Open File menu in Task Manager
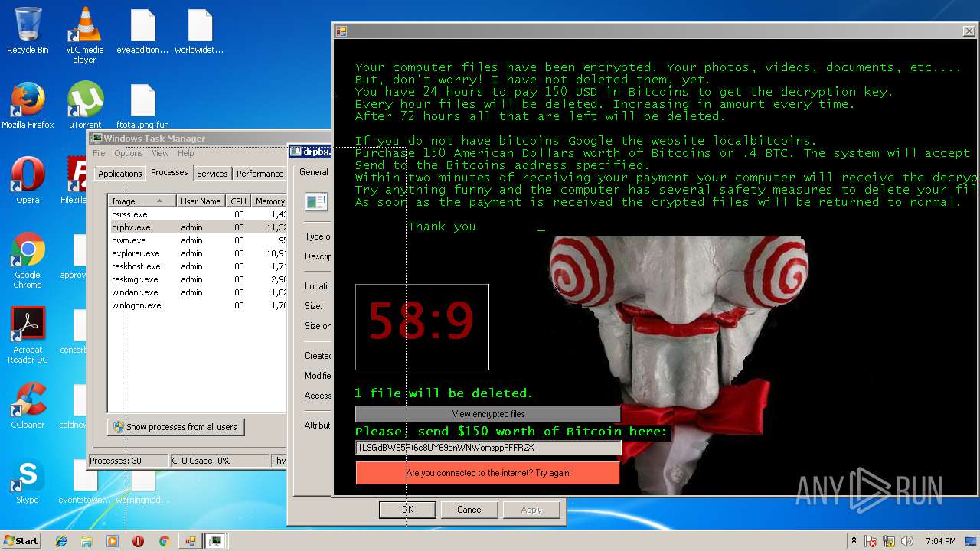This screenshot has height=551, width=980. coord(100,153)
